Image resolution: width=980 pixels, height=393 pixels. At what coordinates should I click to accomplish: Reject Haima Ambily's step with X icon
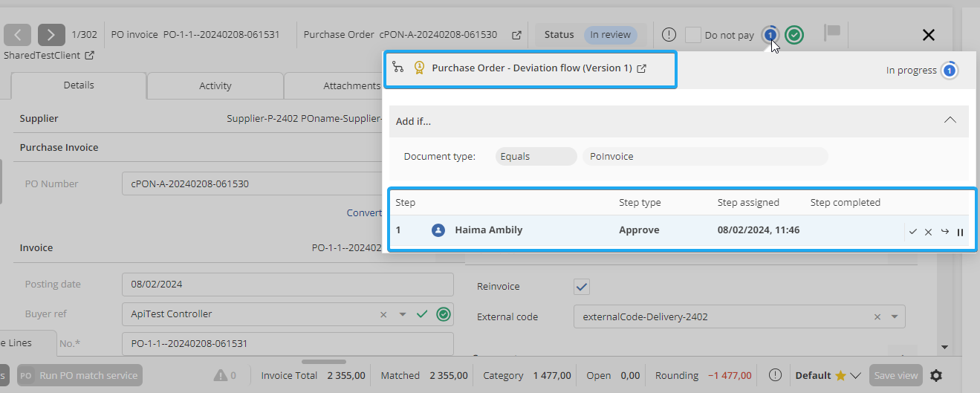[928, 232]
